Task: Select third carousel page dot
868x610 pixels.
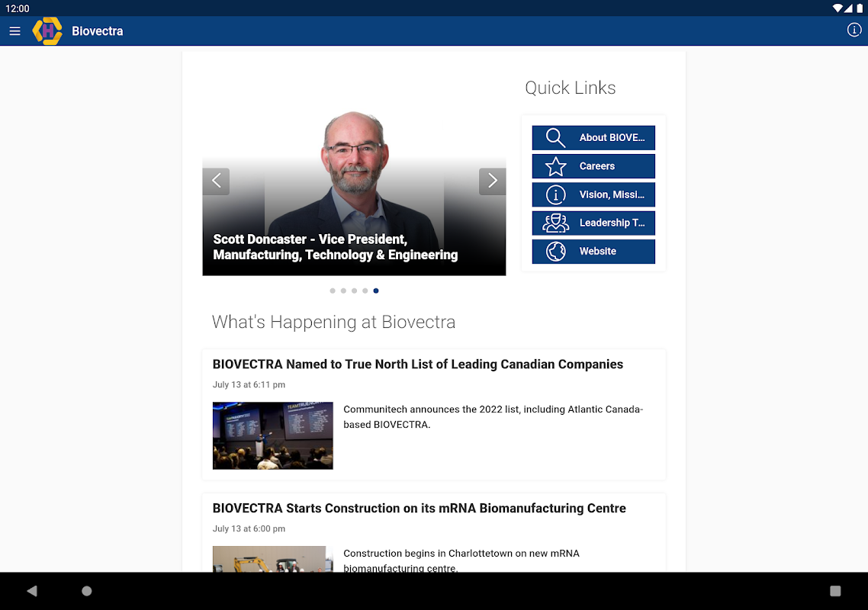Action: [354, 291]
